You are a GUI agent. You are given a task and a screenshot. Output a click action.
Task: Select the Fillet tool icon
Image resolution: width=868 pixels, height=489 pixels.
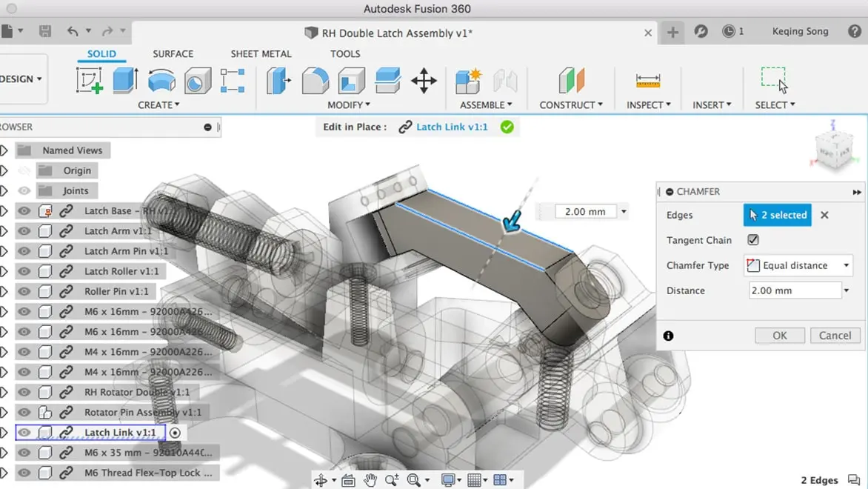pos(315,80)
